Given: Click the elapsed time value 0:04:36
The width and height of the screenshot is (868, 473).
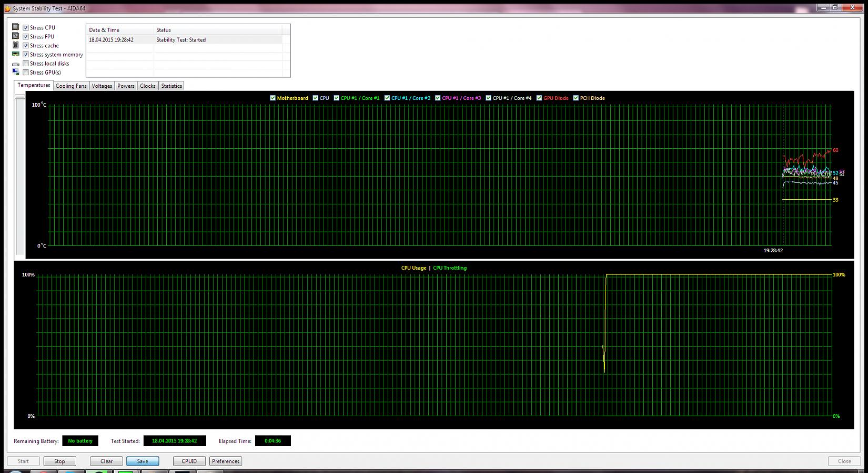Looking at the screenshot, I should pyautogui.click(x=272, y=441).
